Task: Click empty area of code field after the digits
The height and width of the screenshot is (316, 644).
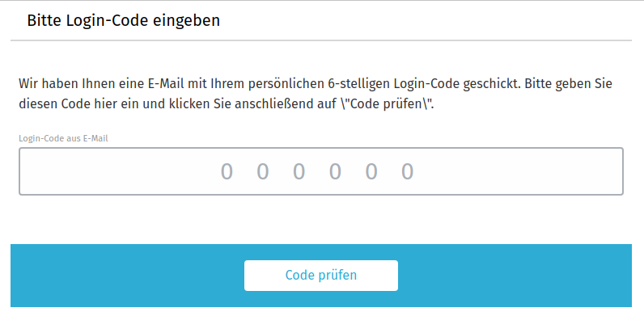Action: pyautogui.click(x=518, y=171)
